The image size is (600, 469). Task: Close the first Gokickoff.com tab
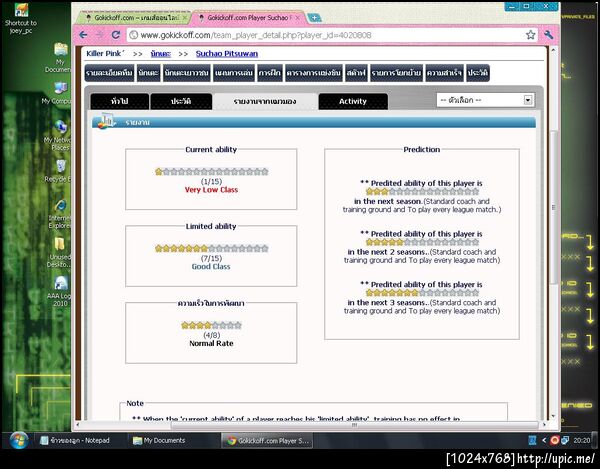pyautogui.click(x=185, y=18)
